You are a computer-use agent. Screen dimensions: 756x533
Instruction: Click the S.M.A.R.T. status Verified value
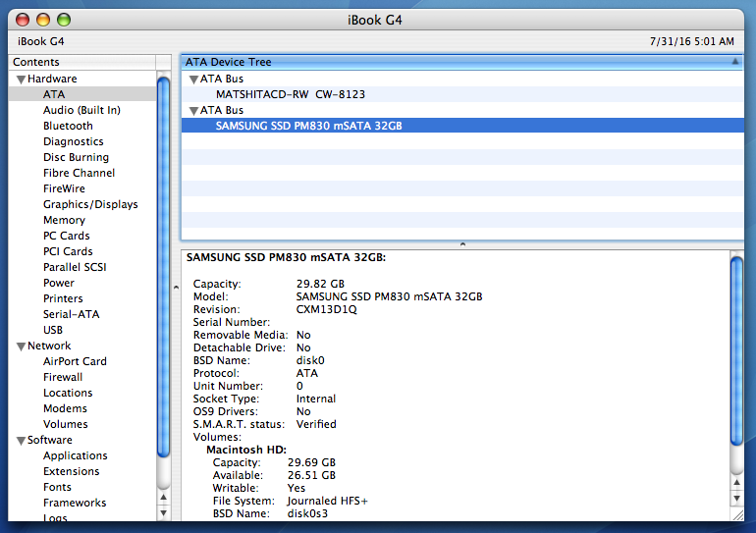click(x=316, y=425)
